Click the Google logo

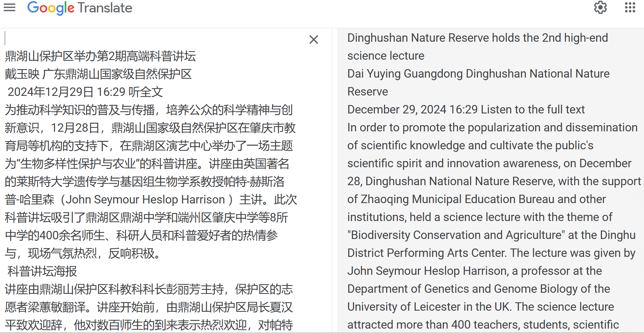click(x=51, y=8)
